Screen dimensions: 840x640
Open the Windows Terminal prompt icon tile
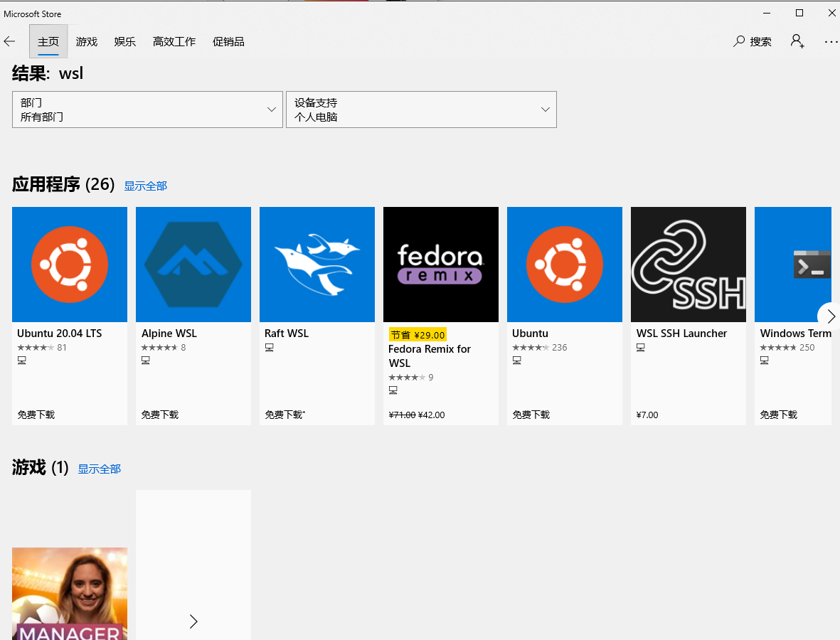click(x=793, y=265)
